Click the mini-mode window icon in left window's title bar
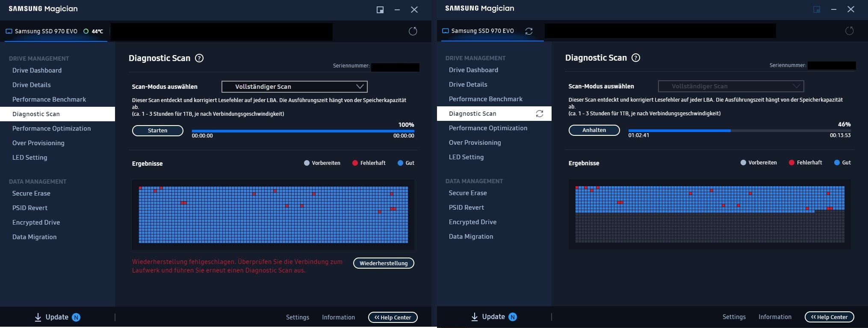 tap(380, 10)
